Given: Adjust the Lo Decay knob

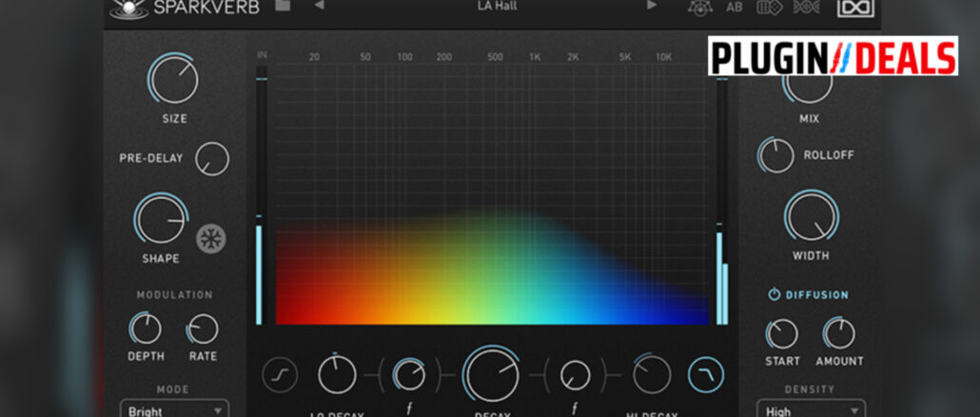Looking at the screenshot, I should point(337,374).
